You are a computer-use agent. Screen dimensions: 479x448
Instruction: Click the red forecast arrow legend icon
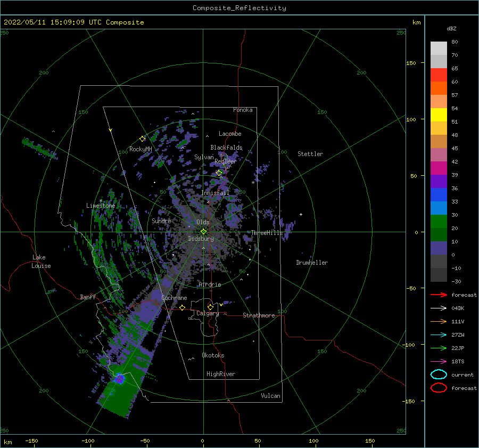click(439, 295)
